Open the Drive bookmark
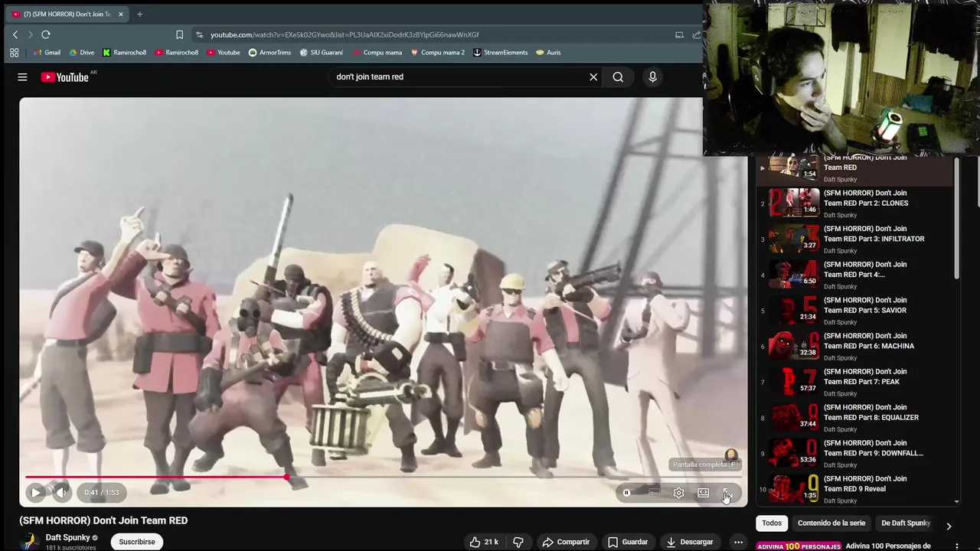980x551 pixels. pyautogui.click(x=82, y=53)
